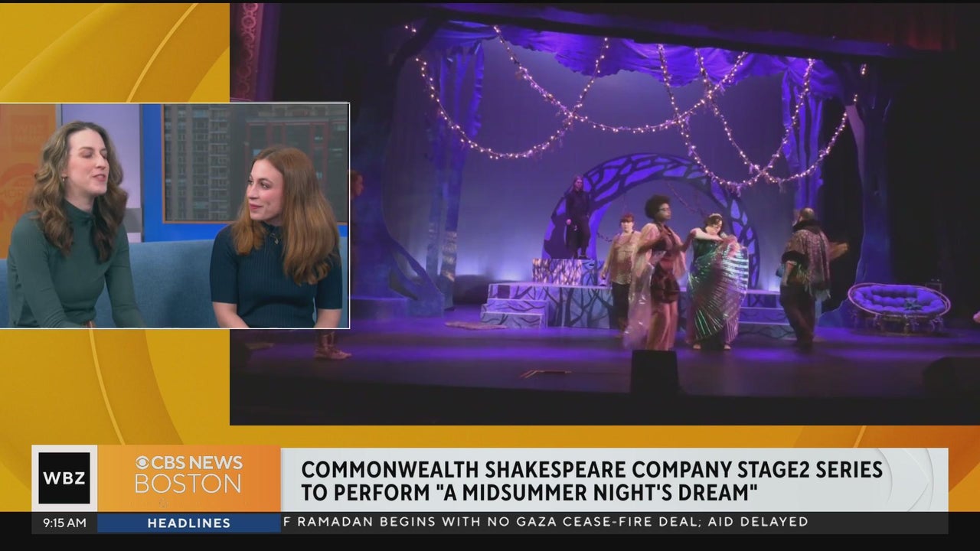
Task: Click the stage performance video
Action: click(605, 214)
